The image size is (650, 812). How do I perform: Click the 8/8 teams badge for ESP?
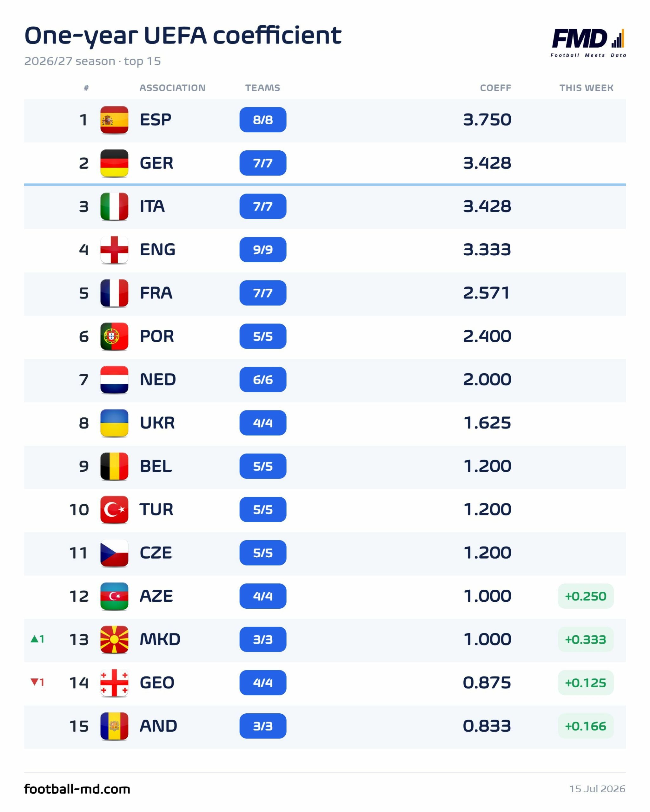point(263,120)
